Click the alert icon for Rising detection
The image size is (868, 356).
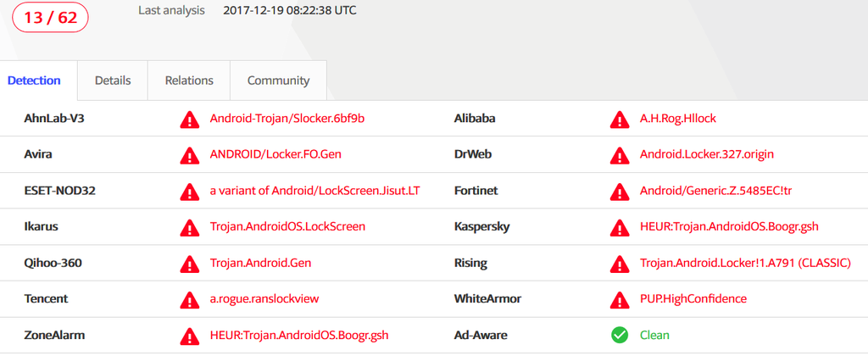coord(620,263)
